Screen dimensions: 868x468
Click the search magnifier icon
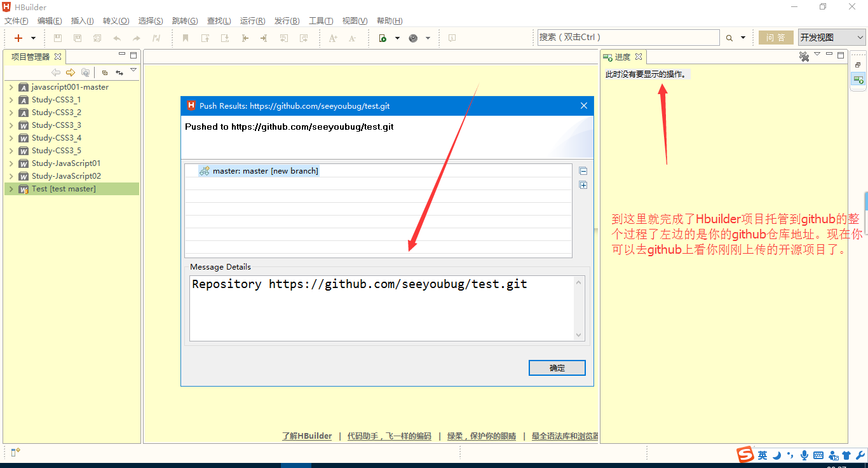pos(729,38)
